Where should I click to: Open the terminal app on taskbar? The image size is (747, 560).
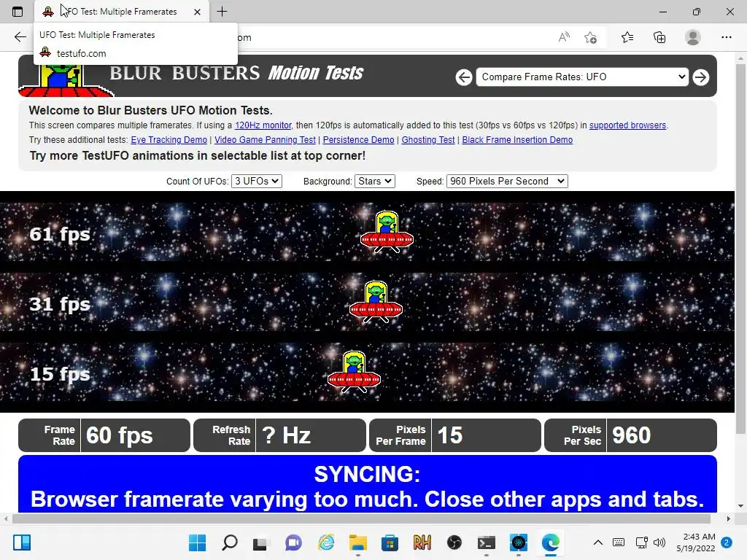click(x=487, y=542)
